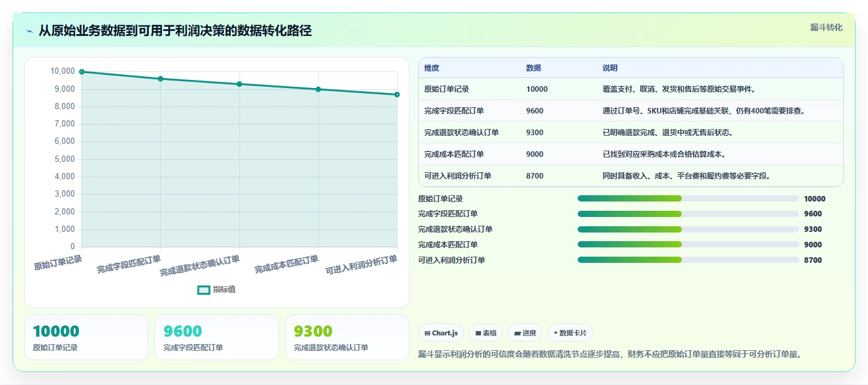Click the description 覆盖支付、取消、发货和售后等原始交易事件
The image size is (868, 385).
679,89
